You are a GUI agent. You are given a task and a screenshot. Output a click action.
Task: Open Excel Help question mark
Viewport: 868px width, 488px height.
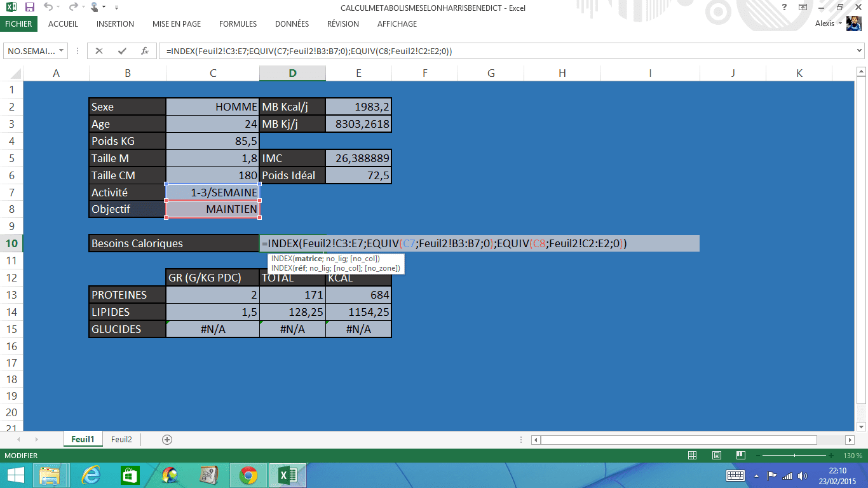tap(785, 8)
